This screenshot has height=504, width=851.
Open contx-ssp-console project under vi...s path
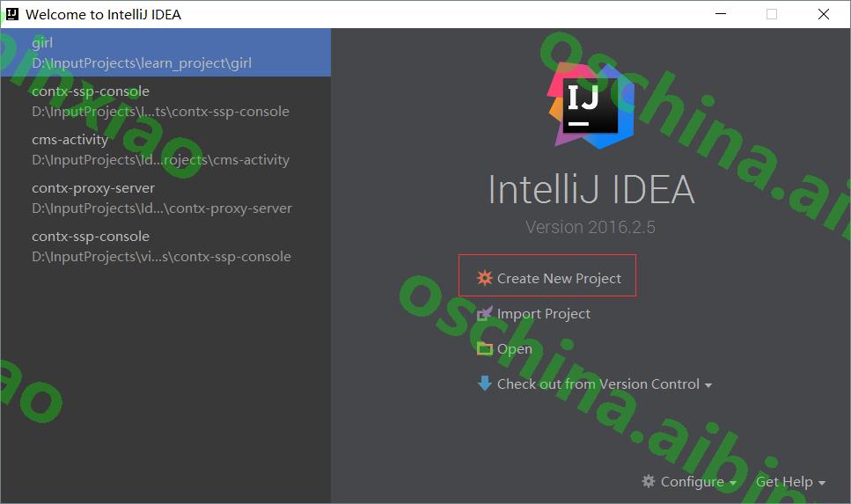(x=165, y=245)
